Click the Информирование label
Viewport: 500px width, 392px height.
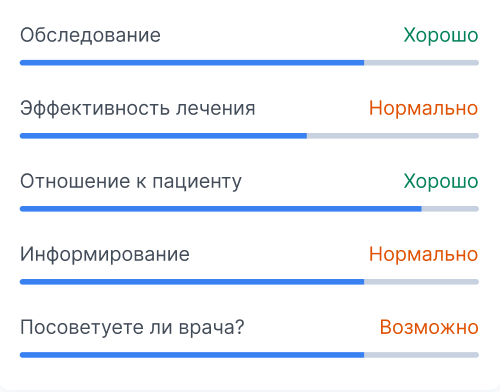[105, 255]
